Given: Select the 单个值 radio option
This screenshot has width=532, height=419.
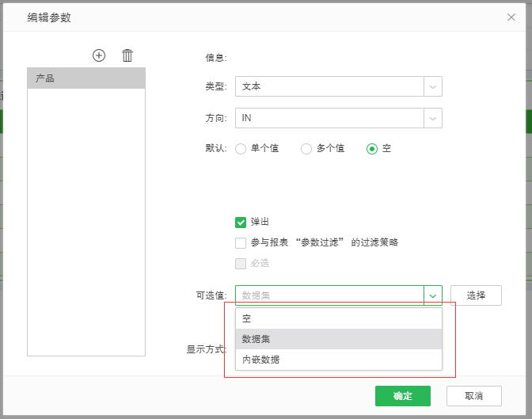Looking at the screenshot, I should (x=241, y=149).
